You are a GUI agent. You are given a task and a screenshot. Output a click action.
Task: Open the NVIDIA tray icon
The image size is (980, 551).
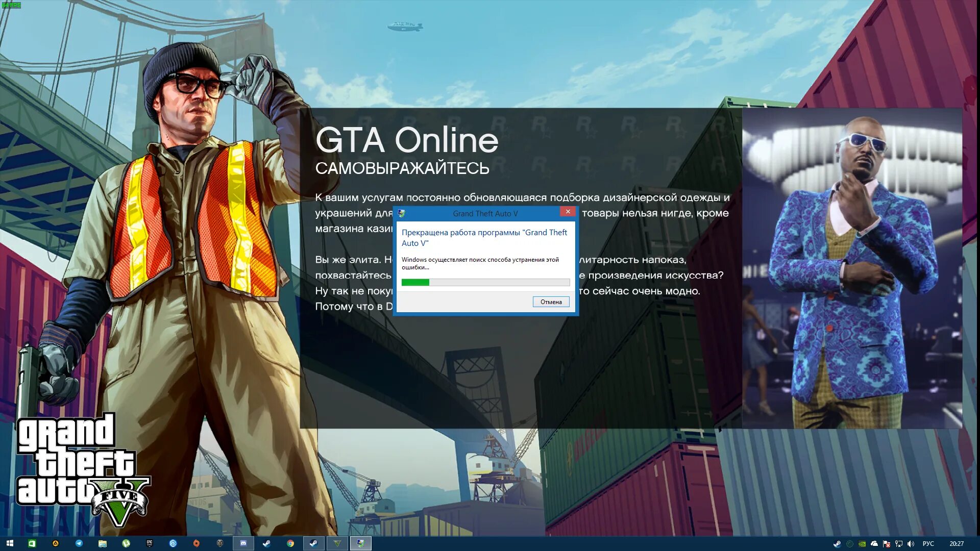862,544
